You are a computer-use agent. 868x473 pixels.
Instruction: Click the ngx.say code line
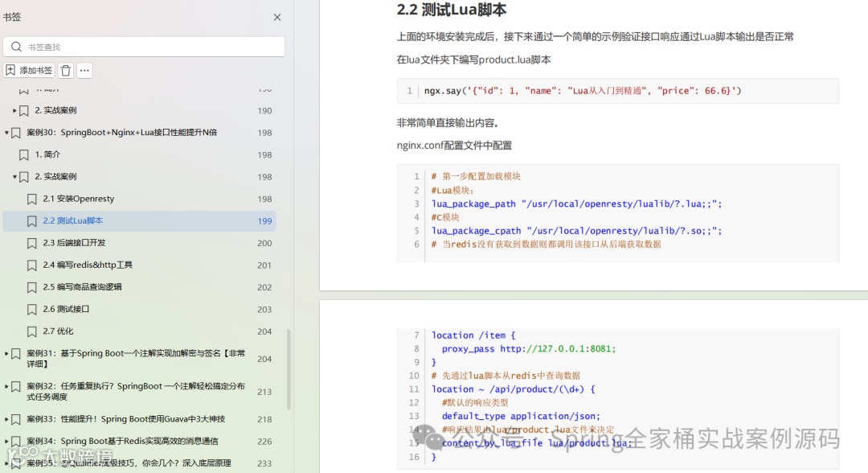pos(583,91)
